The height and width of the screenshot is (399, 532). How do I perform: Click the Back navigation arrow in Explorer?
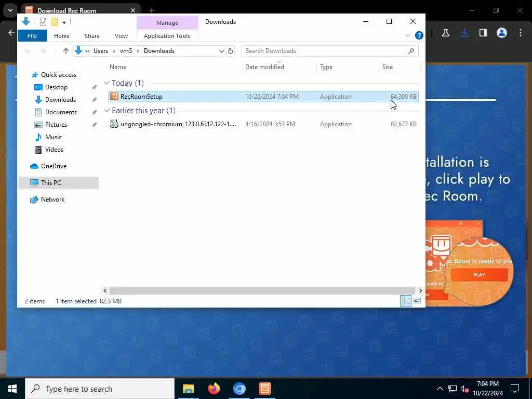tap(28, 51)
